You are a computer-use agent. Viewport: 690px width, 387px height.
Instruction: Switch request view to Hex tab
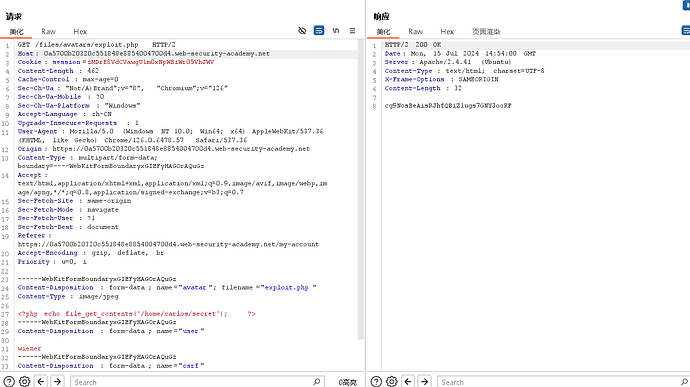[x=80, y=32]
